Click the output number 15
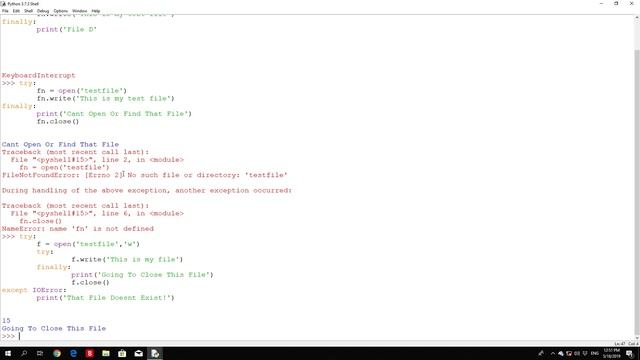This screenshot has height=360, width=640. 6,321
